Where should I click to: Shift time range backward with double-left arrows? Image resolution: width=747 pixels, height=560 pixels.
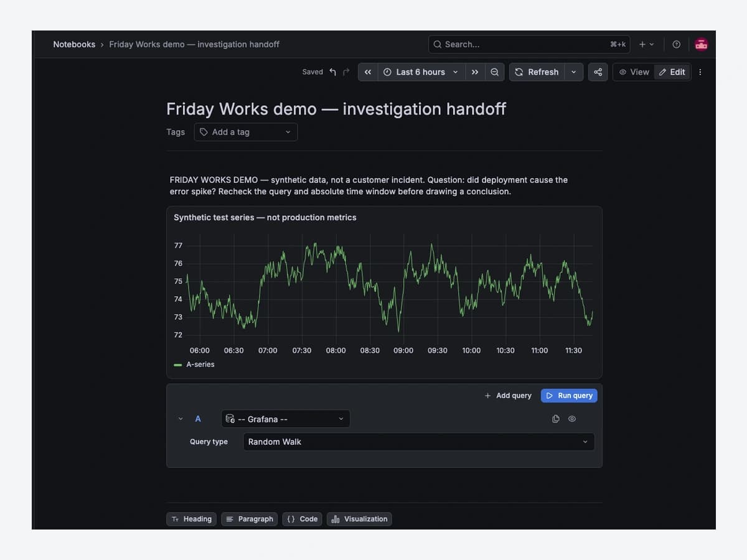coord(368,72)
